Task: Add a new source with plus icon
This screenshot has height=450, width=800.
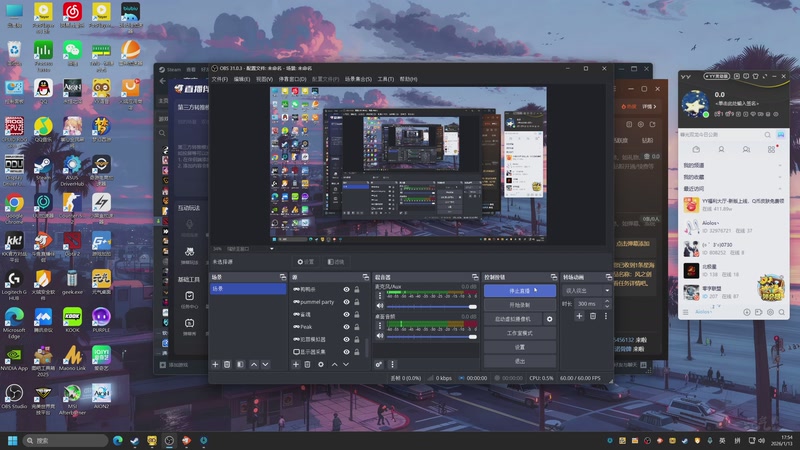Action: tap(295, 364)
